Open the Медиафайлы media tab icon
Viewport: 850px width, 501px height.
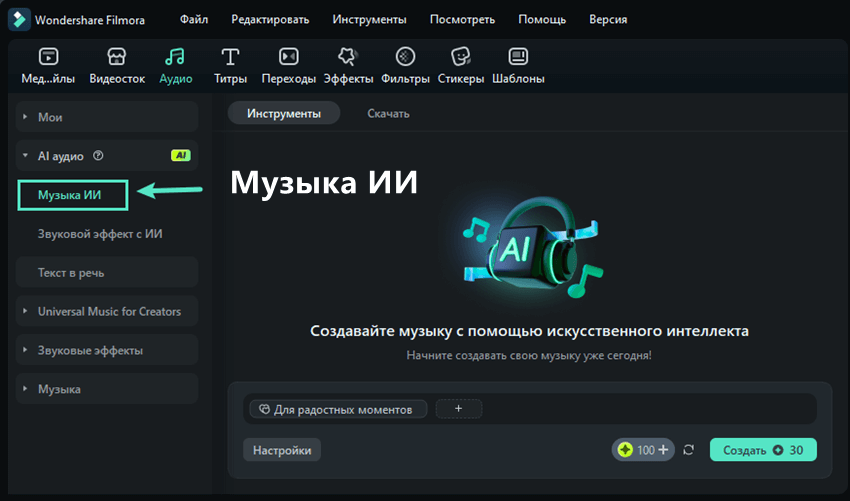(48, 56)
